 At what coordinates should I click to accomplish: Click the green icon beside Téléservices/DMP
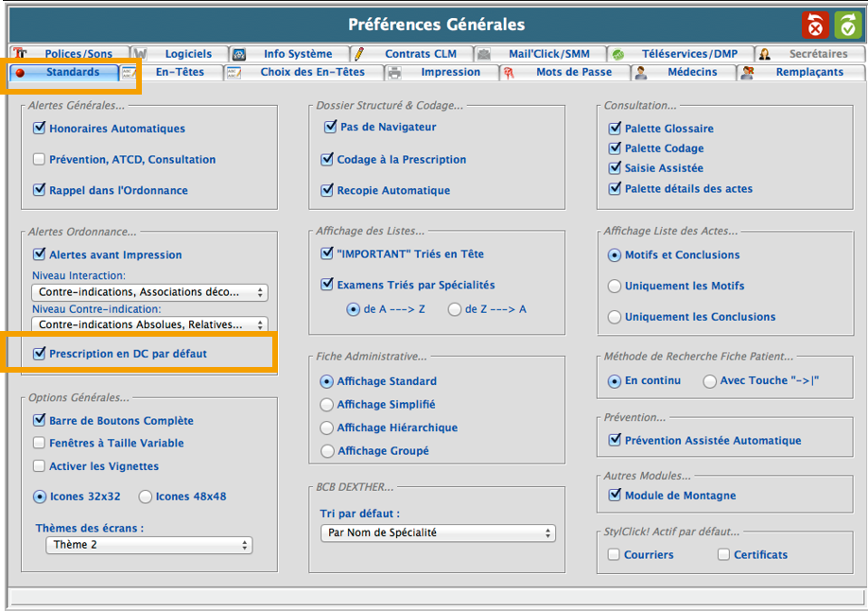tap(616, 54)
